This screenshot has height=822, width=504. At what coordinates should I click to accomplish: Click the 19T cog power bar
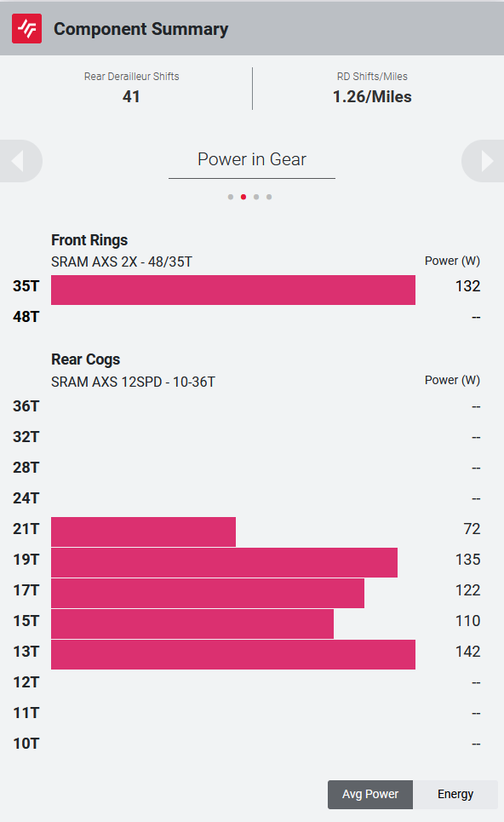224,562
